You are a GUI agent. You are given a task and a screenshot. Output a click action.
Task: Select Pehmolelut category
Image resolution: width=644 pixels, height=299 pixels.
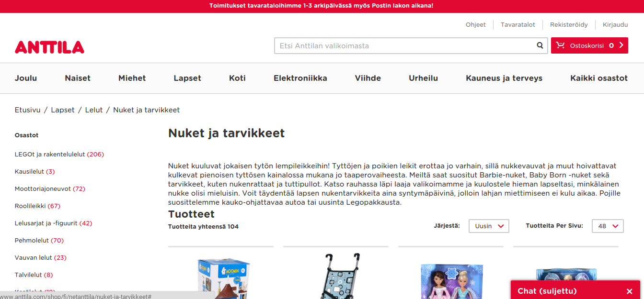tap(39, 241)
